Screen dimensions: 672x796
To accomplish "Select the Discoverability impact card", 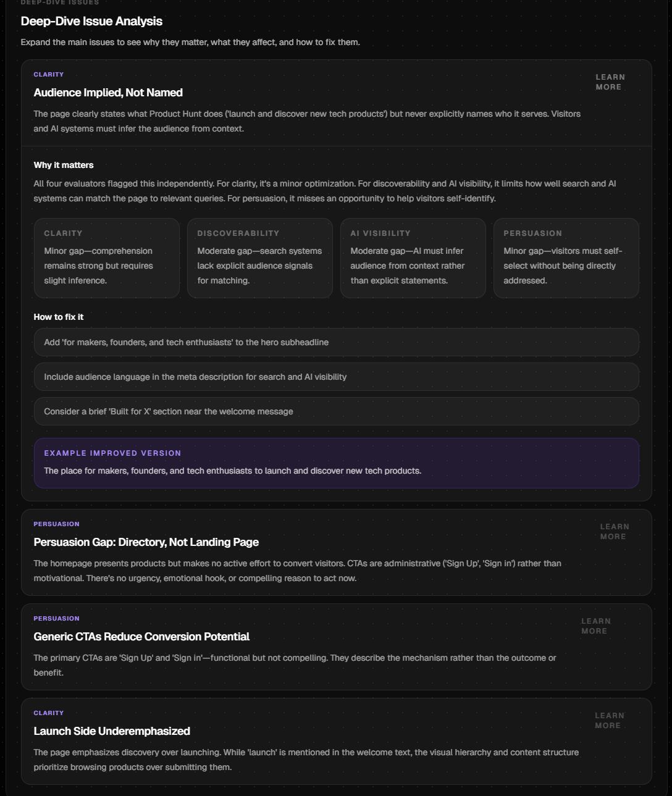I will [x=259, y=258].
